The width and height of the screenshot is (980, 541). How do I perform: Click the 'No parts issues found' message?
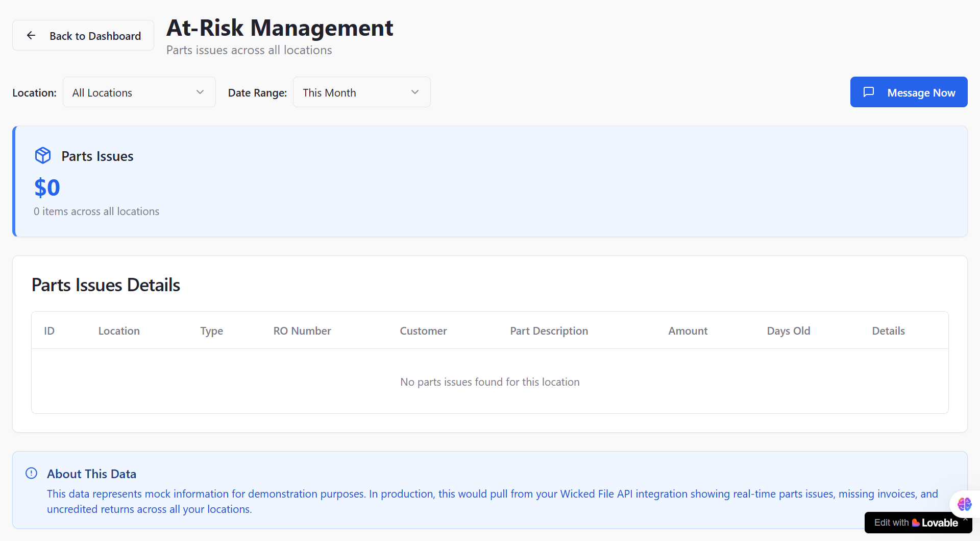coord(489,382)
